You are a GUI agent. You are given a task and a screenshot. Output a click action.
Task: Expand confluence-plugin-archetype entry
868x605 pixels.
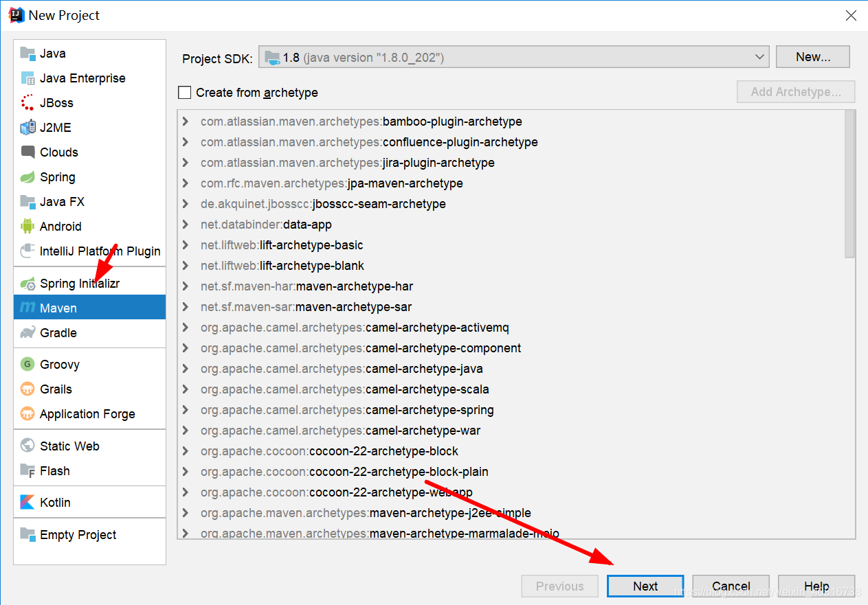tap(186, 142)
